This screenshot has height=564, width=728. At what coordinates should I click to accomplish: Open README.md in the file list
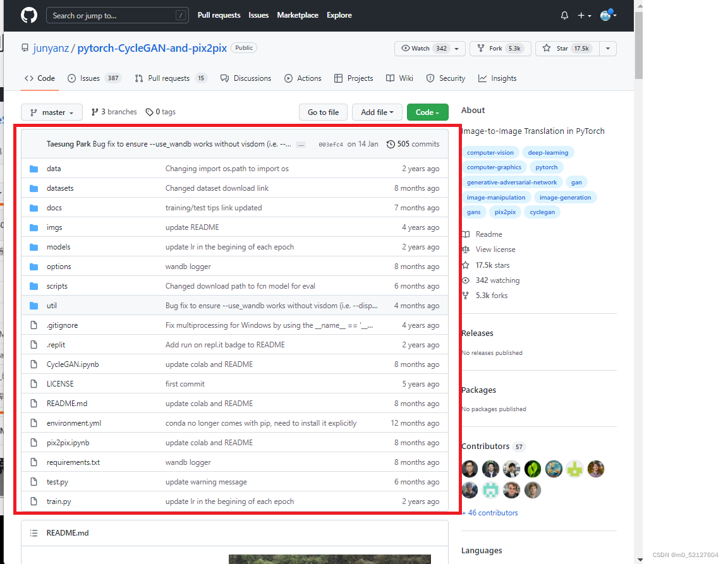tap(67, 404)
